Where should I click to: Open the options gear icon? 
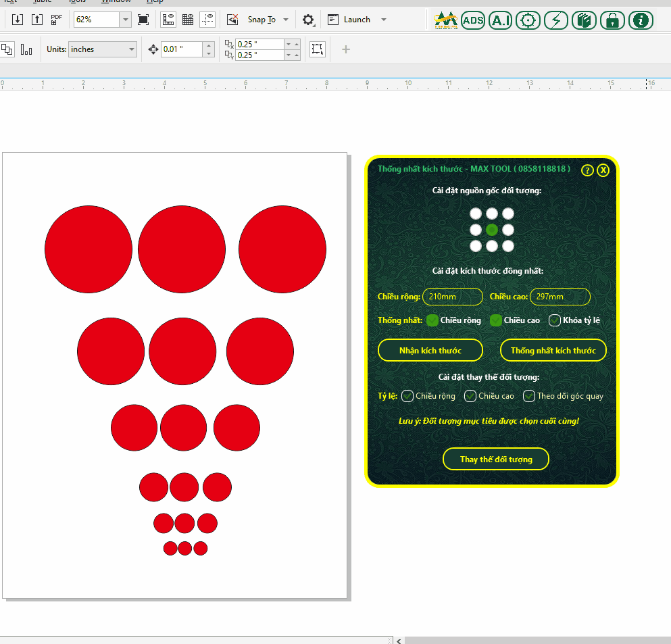tap(308, 20)
